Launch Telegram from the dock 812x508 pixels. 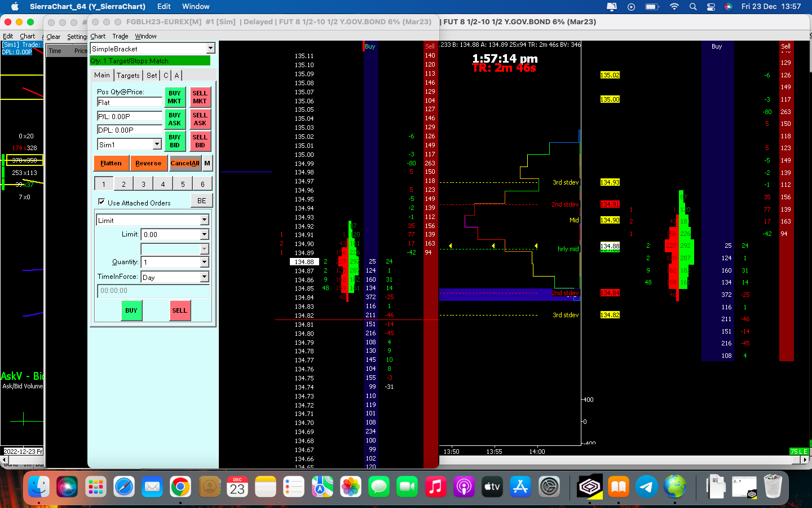647,487
